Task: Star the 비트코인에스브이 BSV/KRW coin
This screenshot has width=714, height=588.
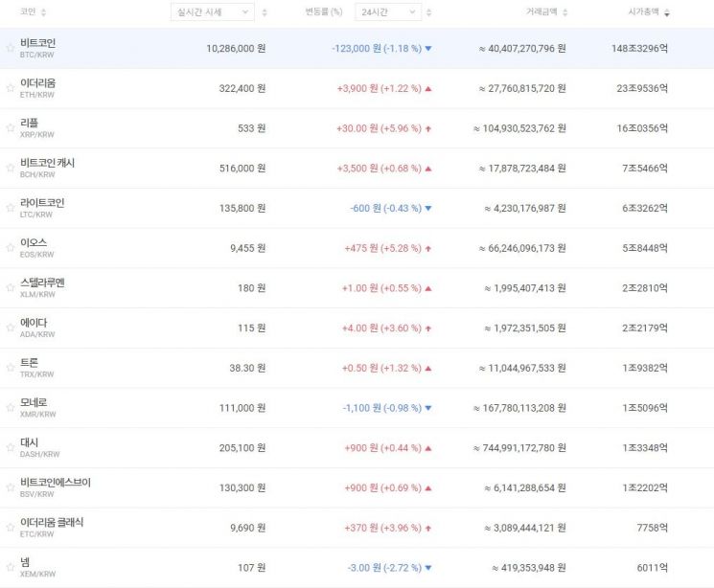Action: coord(10,487)
